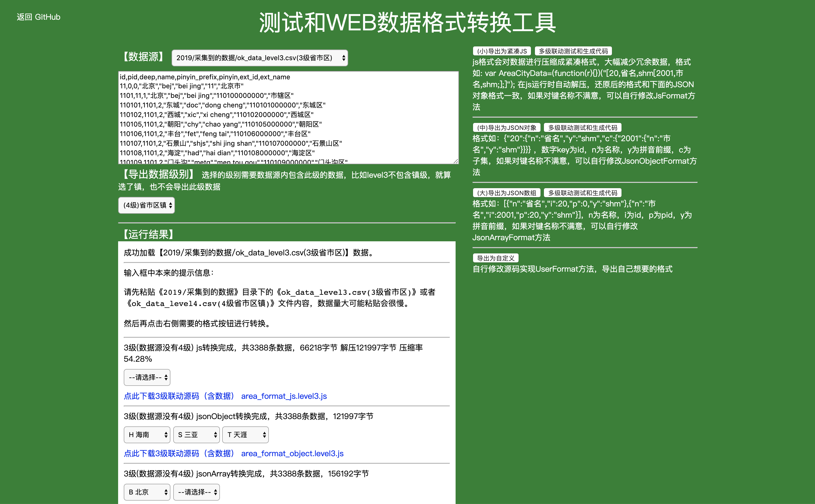The width and height of the screenshot is (815, 504).
Task: Click the 110107 石景山 row in the data
Action: 231,143
